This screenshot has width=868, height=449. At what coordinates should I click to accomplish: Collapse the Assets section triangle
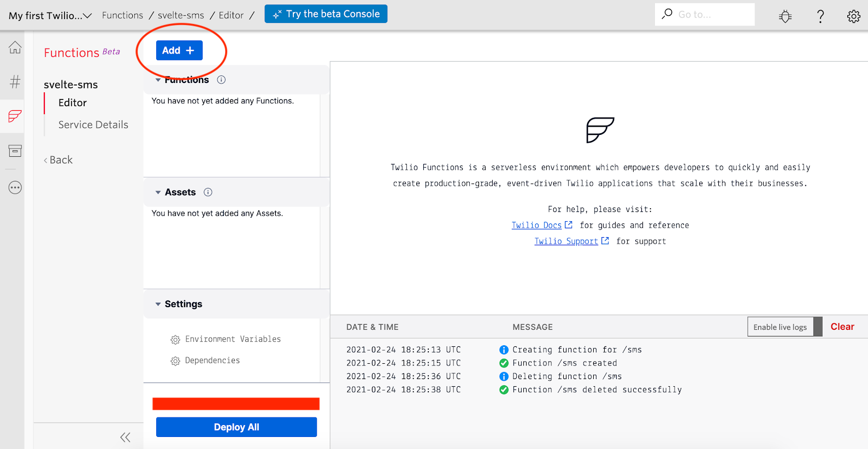(158, 192)
